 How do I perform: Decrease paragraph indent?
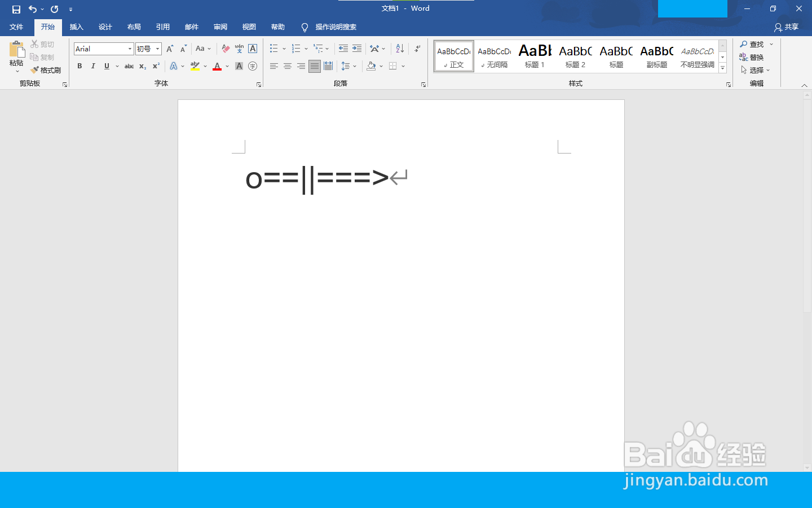click(x=343, y=49)
